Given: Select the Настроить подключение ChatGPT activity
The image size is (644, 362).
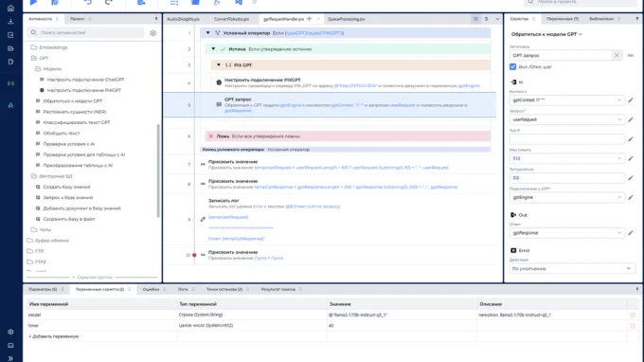Looking at the screenshot, I should pos(85,80).
